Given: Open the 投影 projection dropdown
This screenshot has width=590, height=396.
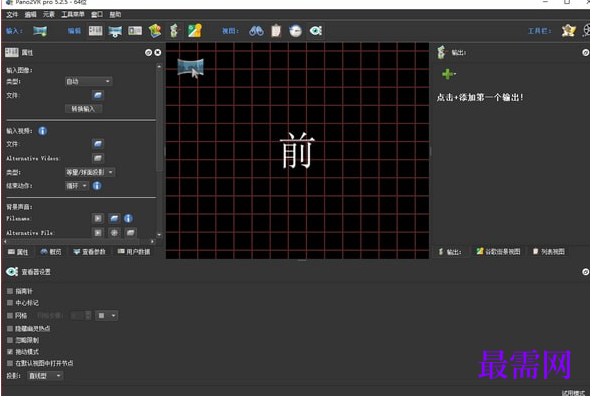Looking at the screenshot, I should click(45, 376).
